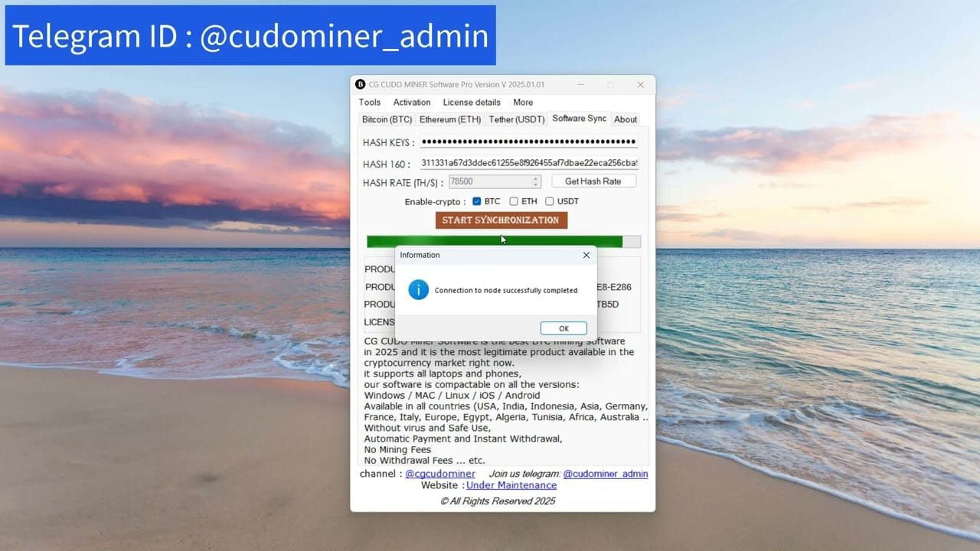Switch to the Ethereum (ETH) tab
The height and width of the screenshot is (551, 980).
click(449, 119)
